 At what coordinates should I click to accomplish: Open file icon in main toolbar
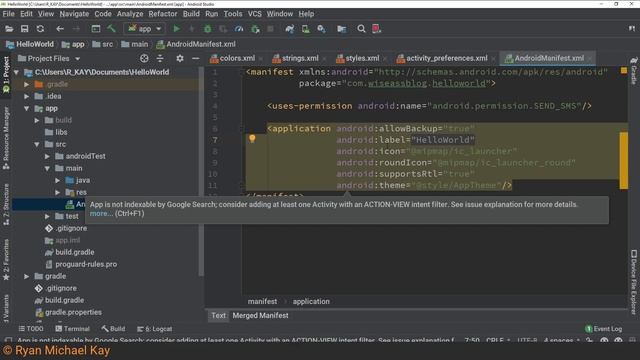click(9, 29)
